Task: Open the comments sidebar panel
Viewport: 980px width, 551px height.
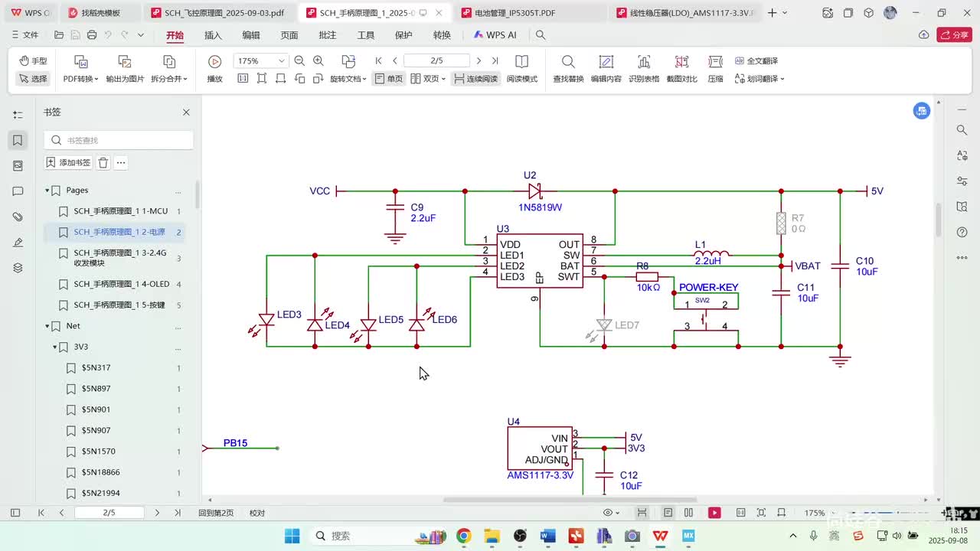Action: (x=18, y=191)
